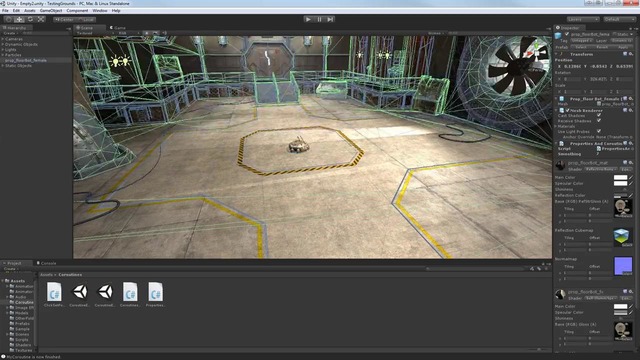The image size is (640, 360).
Task: Toggle the Mesh Renderer enabled checkbox
Action: [567, 110]
